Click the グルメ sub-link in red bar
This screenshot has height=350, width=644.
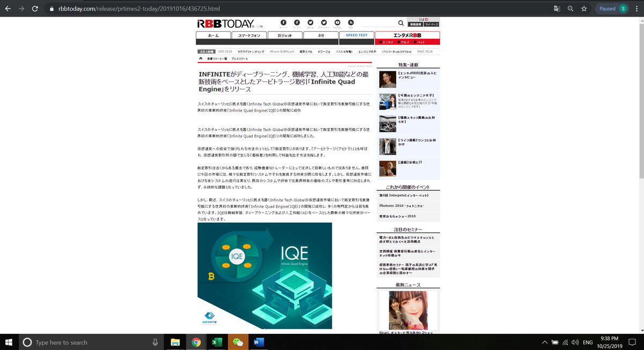click(x=404, y=42)
